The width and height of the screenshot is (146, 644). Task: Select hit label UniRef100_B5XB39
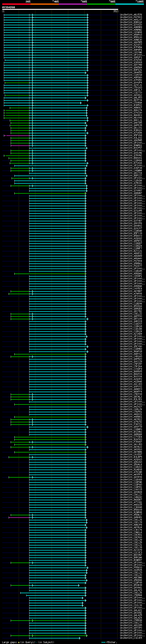[x=131, y=585]
